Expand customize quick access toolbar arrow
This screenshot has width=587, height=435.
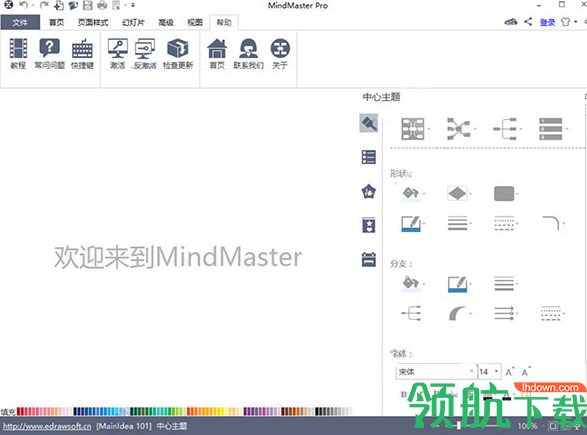pos(133,5)
